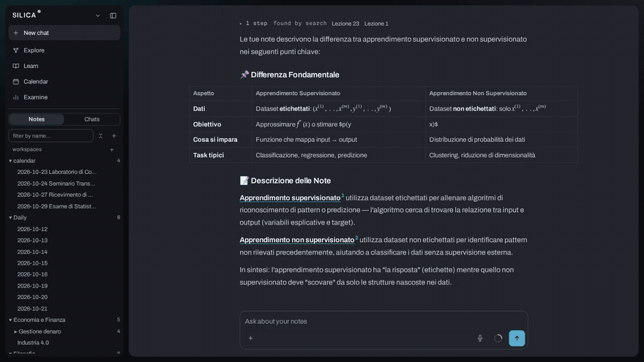Collapse all notes icon beside filter
Image resolution: width=644 pixels, height=362 pixels.
(x=101, y=136)
